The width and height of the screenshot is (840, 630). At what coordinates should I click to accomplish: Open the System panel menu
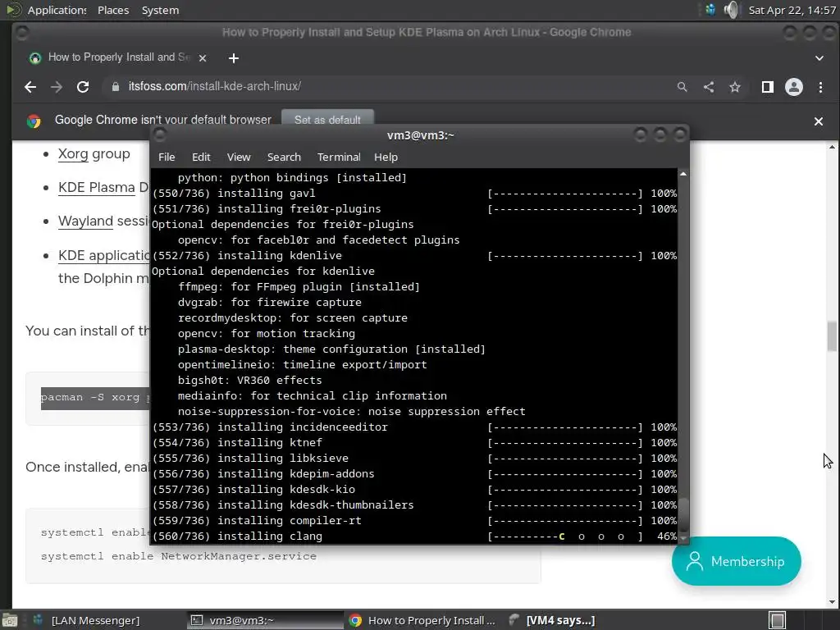pos(160,10)
